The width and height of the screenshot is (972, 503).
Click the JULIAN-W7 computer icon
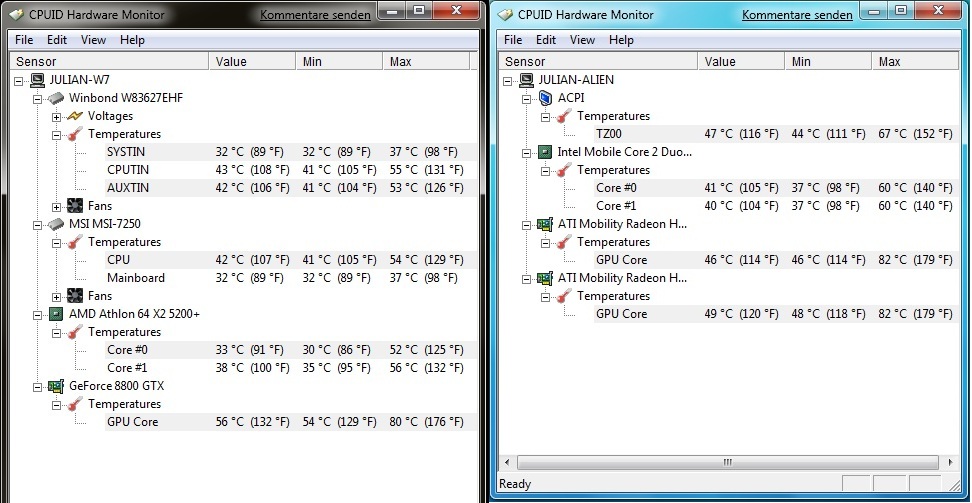coord(38,80)
